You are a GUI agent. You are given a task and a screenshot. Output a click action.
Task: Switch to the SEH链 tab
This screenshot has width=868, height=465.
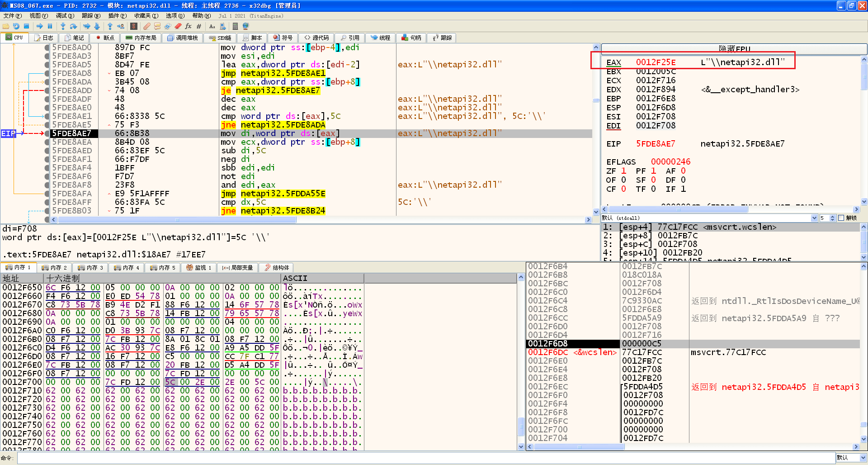click(220, 38)
